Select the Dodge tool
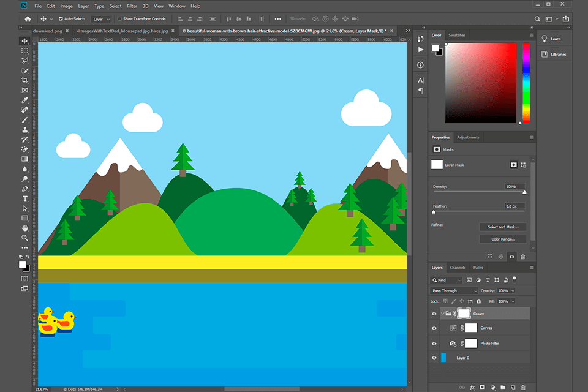Image resolution: width=588 pixels, height=392 pixels. point(24,179)
